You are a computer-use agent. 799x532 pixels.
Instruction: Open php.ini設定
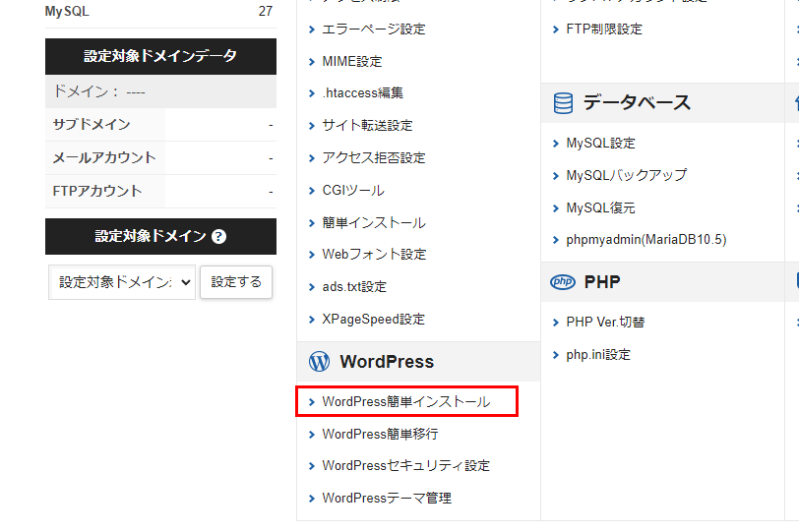pyautogui.click(x=598, y=354)
